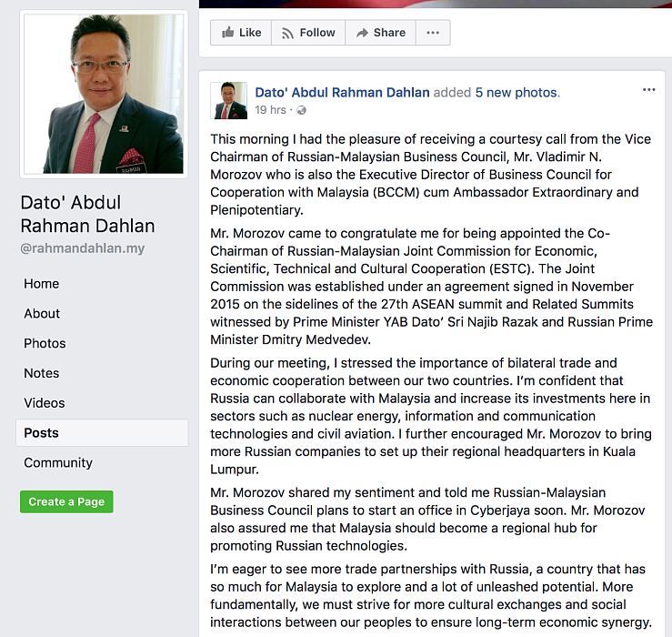Screen dimensions: 672x637
Task: Open the small post author avatar
Action: 229,100
